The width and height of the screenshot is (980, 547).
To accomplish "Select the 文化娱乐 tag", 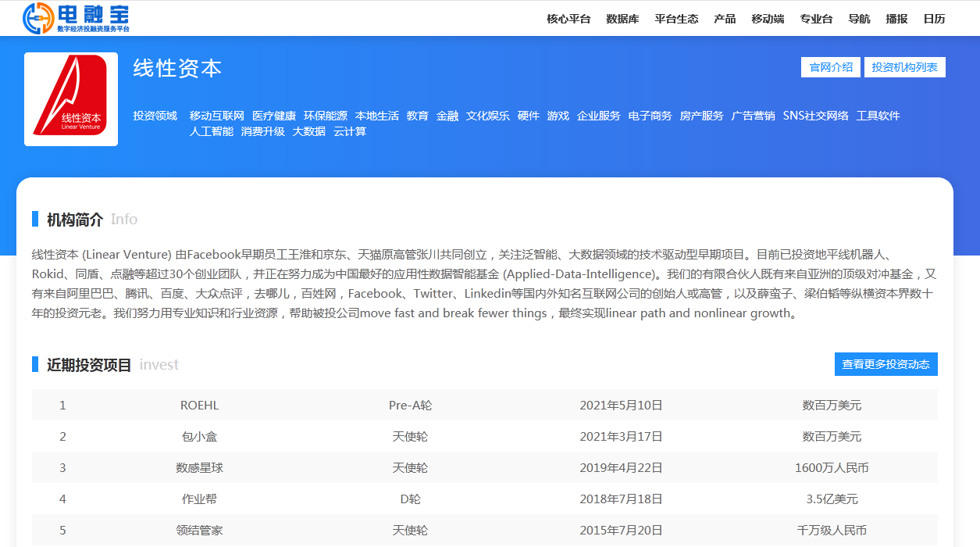I will [488, 116].
